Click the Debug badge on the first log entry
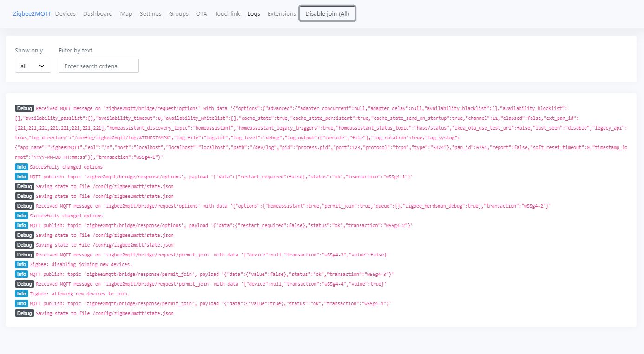644x354 pixels. (24, 108)
